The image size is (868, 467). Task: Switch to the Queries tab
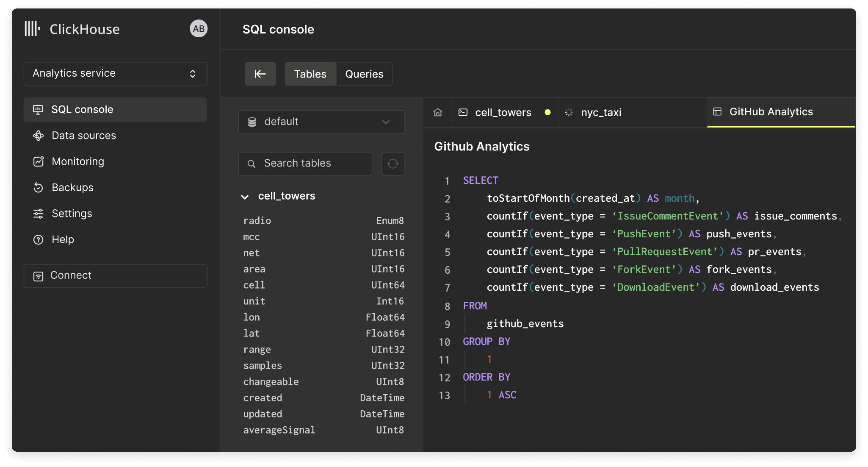coord(364,74)
